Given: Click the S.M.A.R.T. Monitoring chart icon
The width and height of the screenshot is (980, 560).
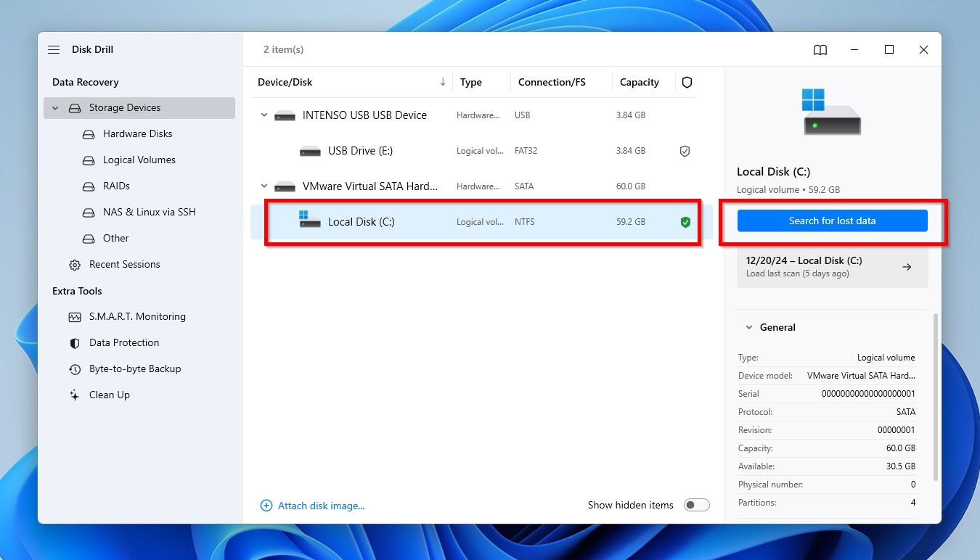Looking at the screenshot, I should click(75, 317).
